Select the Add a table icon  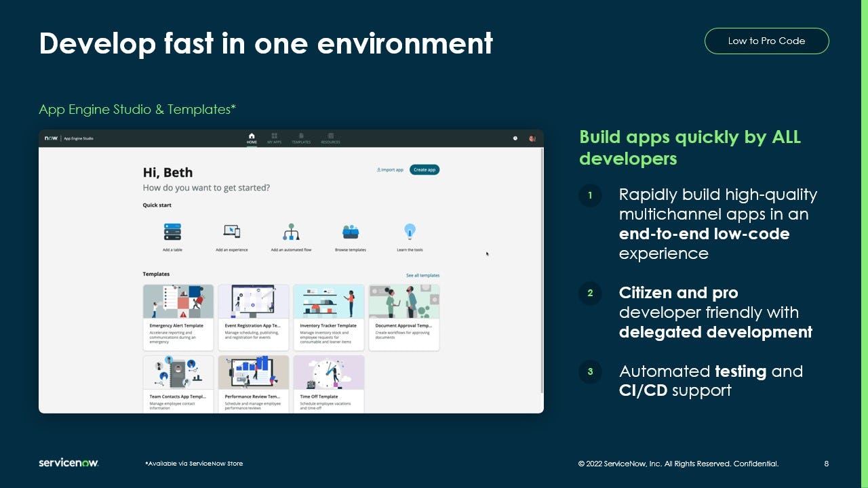pyautogui.click(x=172, y=230)
